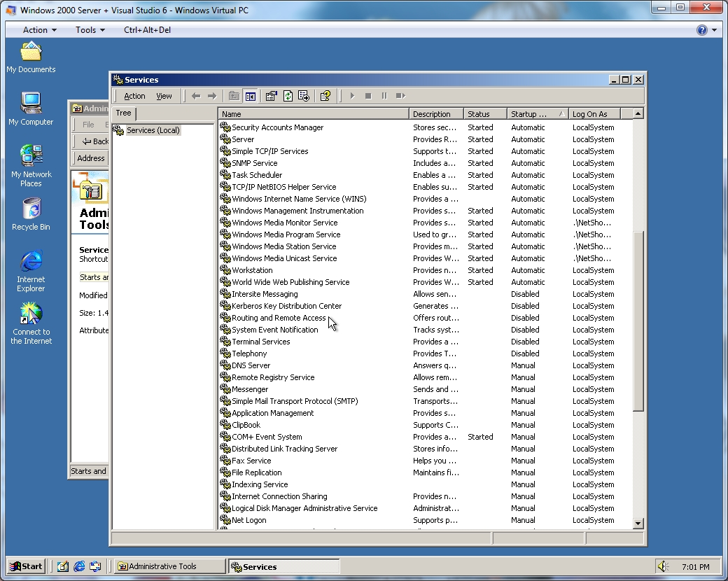
Task: Open Virtual PC Tools dropdown menu
Action: (90, 30)
